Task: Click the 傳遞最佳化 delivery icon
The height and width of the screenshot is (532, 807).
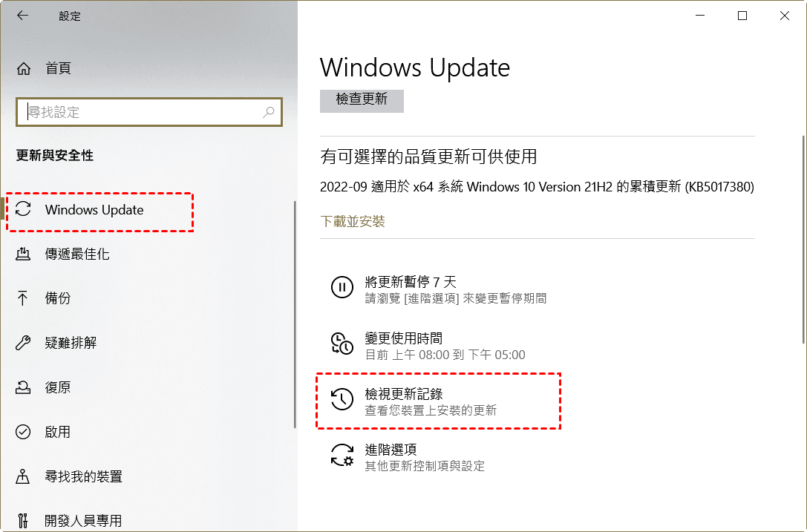Action: (23, 254)
